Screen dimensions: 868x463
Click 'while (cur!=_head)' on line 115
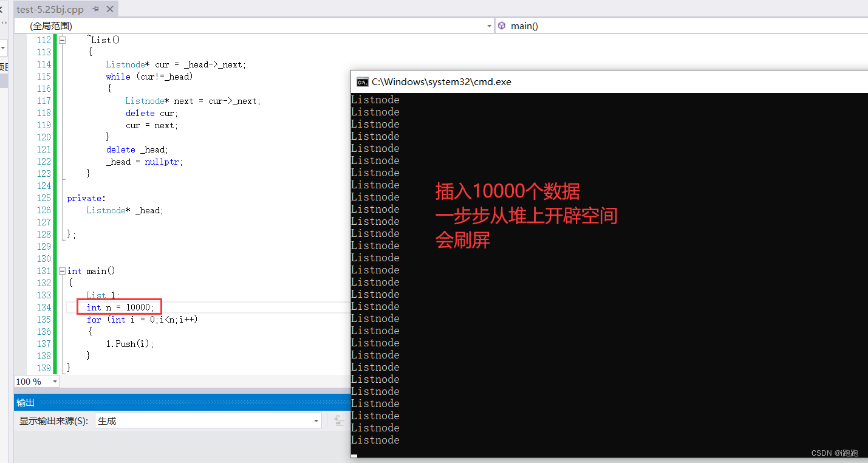149,77
